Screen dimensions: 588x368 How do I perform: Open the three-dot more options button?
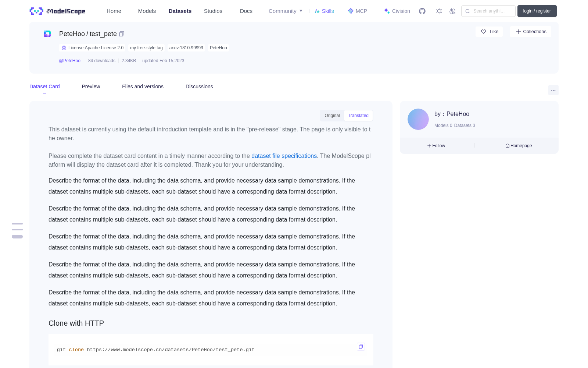point(553,90)
